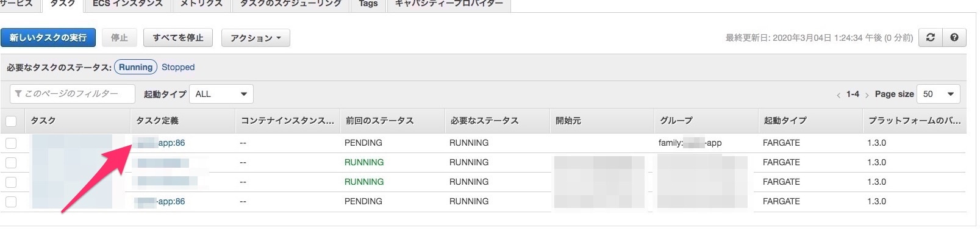Open help with the question mark icon
Screen dimensions: 980x247
pos(954,38)
